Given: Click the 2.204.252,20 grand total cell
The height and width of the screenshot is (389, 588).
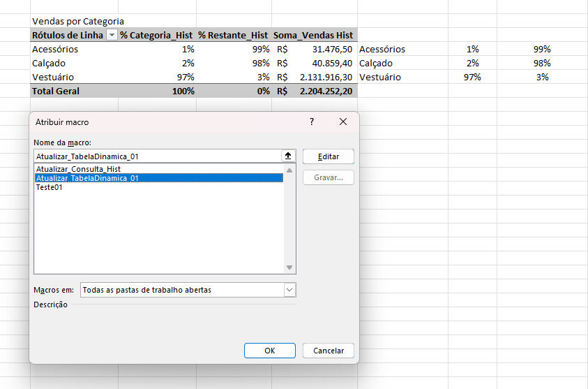Looking at the screenshot, I should [x=315, y=91].
